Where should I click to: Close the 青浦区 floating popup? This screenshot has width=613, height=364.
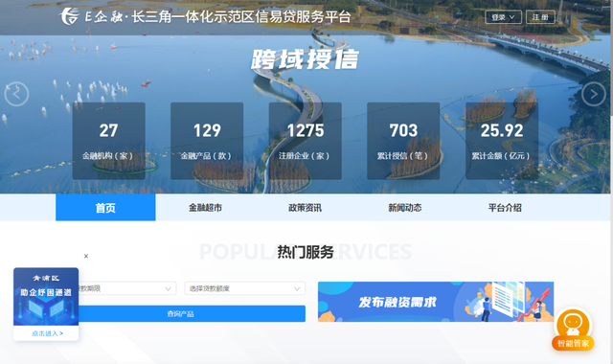click(x=86, y=256)
